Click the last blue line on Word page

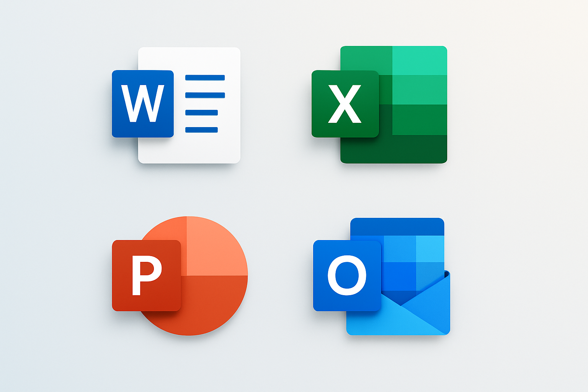coord(201,130)
